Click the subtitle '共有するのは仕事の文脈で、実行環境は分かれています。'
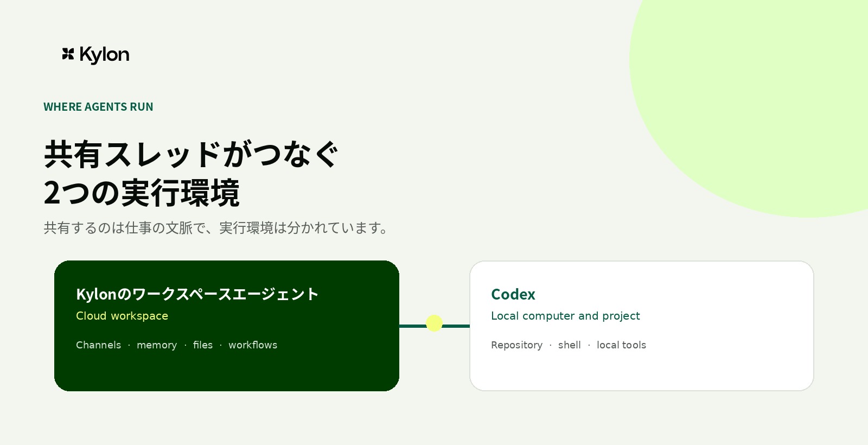The image size is (868, 445). click(x=216, y=228)
